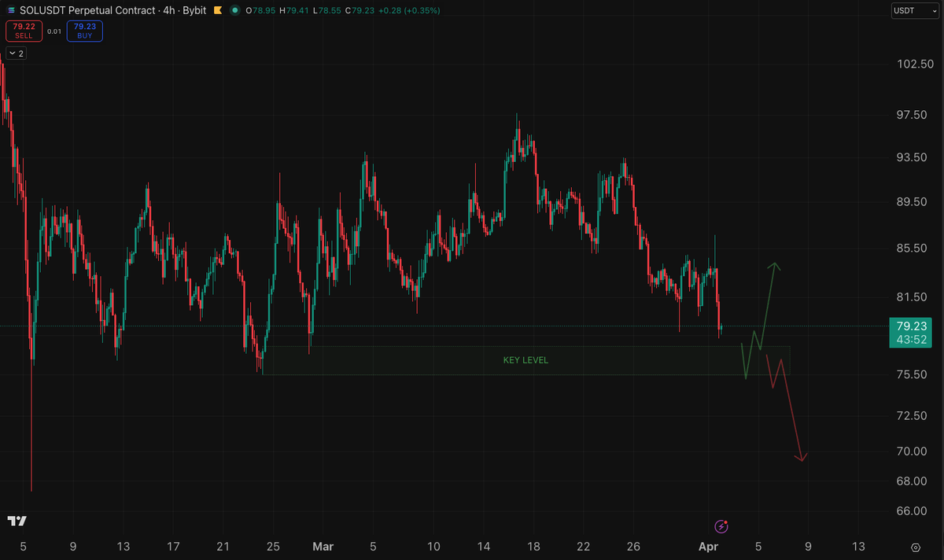Click the Solana symbol logo icon
Viewport: 944px width, 560px height.
point(11,10)
